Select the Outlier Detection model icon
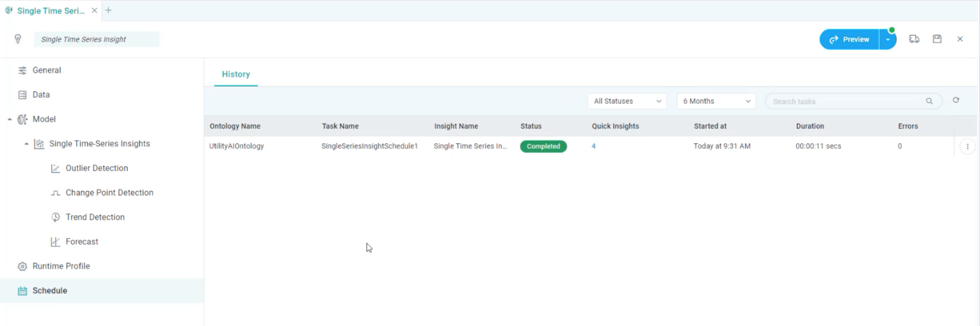Screen dimensions: 980x326 (x=56, y=168)
